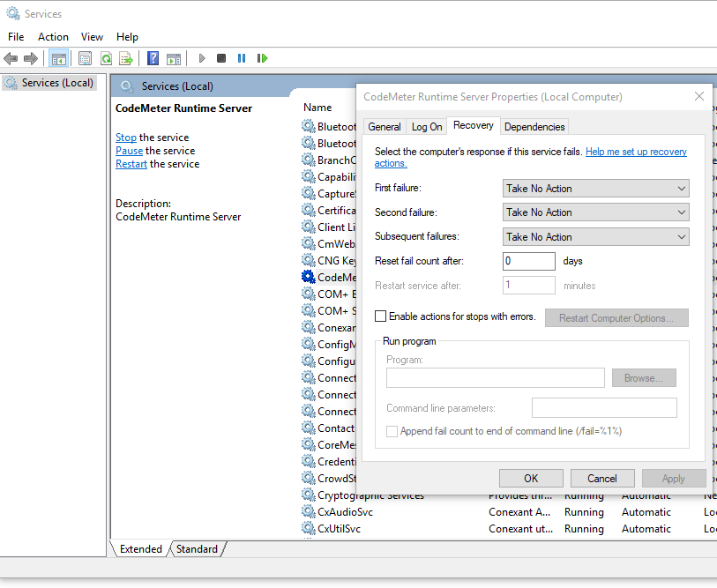Click the Show/Hide Console Tree icon
Viewport: 717px width, 588px height.
pos(59,58)
